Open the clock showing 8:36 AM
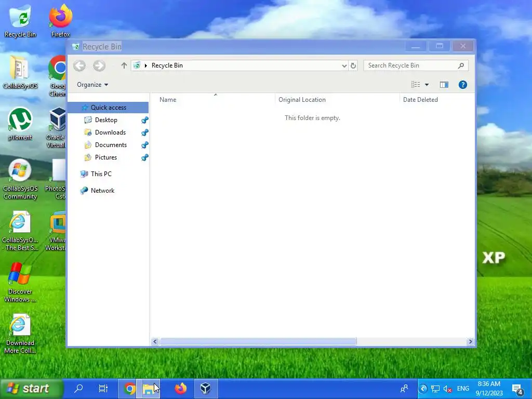 (x=489, y=389)
